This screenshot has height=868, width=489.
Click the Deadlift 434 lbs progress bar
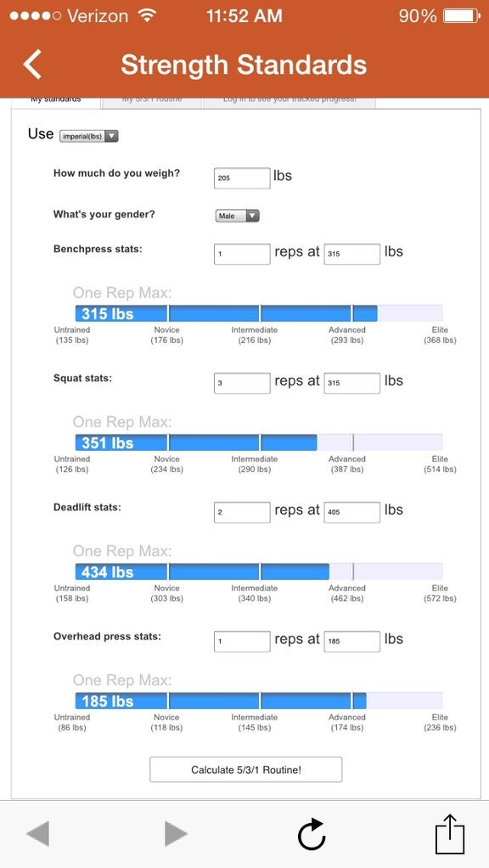[259, 572]
